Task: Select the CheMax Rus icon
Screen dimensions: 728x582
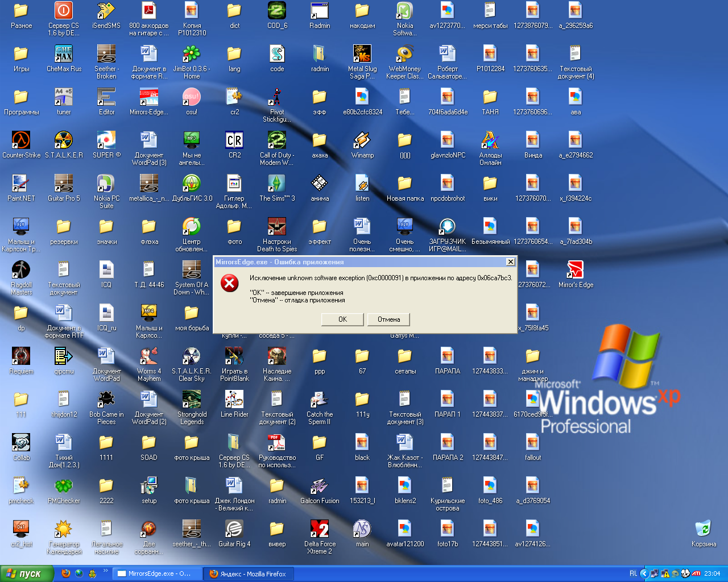Action: pyautogui.click(x=64, y=58)
